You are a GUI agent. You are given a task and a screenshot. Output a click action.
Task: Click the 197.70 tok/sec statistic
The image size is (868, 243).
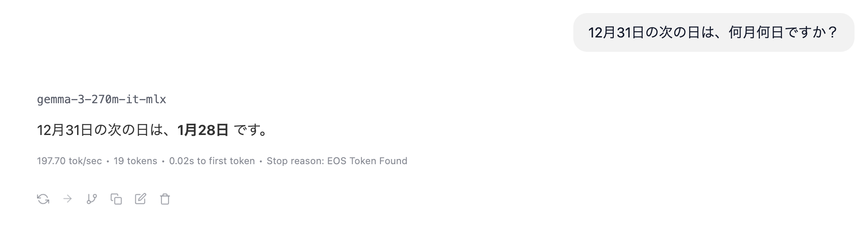69,161
